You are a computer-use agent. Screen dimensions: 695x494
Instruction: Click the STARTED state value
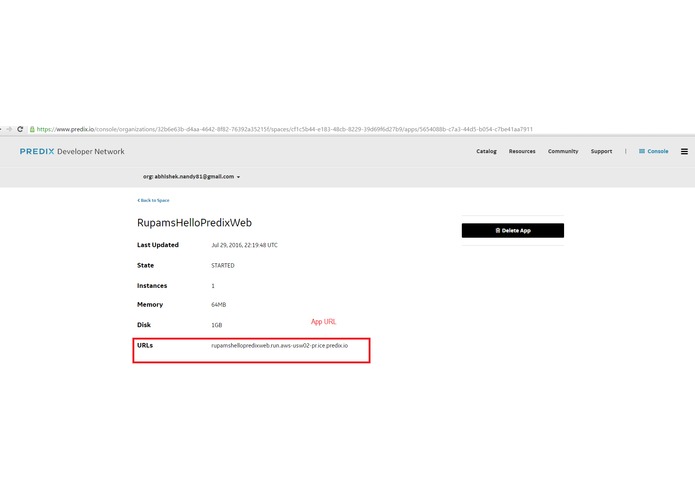click(223, 265)
